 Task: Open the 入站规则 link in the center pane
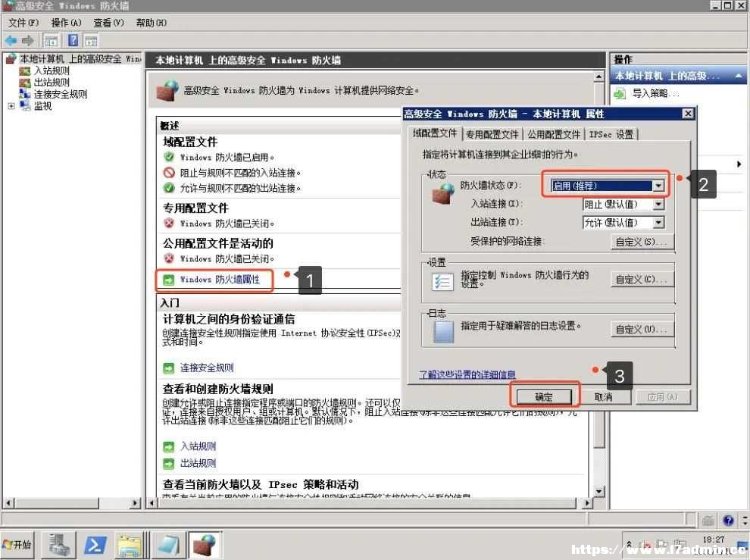[198, 446]
